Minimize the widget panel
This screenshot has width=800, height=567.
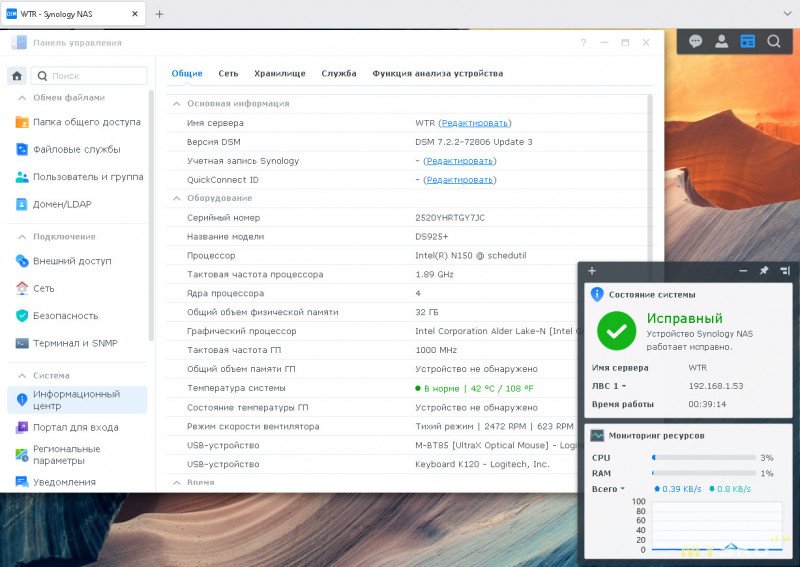pyautogui.click(x=743, y=270)
